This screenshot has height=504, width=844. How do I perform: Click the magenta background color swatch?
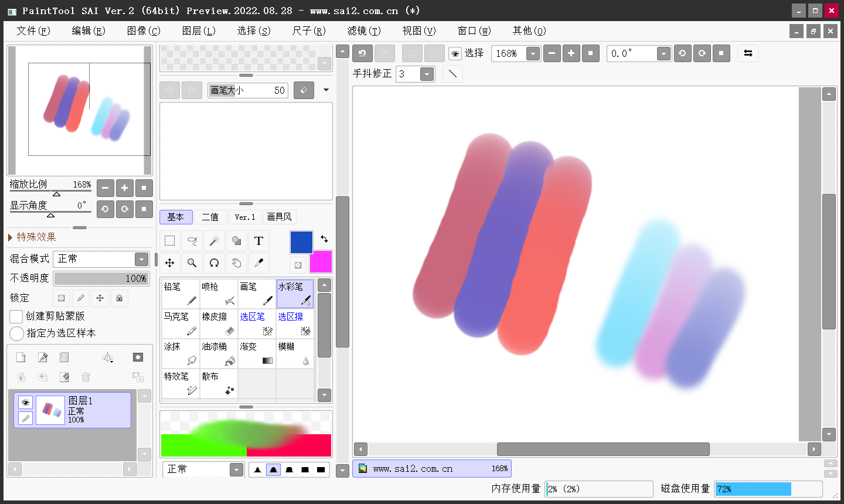click(321, 262)
